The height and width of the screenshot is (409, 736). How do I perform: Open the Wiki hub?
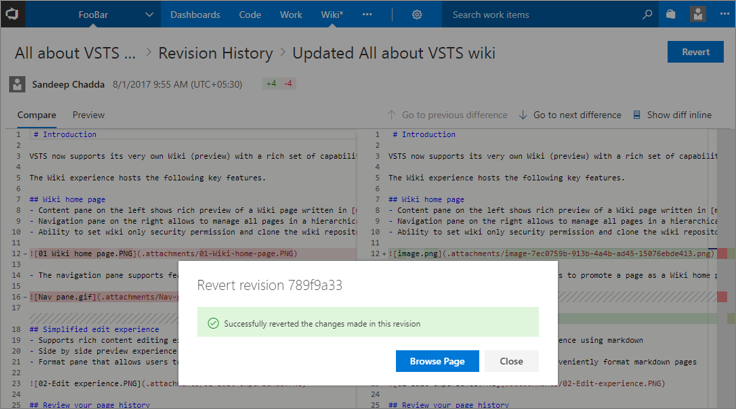[332, 15]
